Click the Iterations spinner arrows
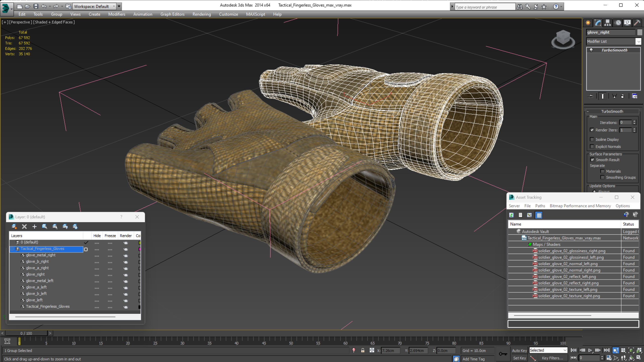 pos(634,122)
